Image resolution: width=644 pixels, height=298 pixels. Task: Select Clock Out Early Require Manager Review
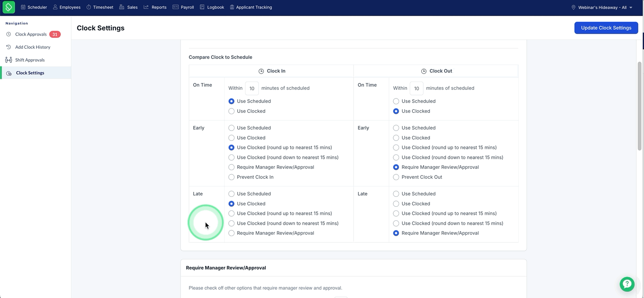tap(396, 167)
